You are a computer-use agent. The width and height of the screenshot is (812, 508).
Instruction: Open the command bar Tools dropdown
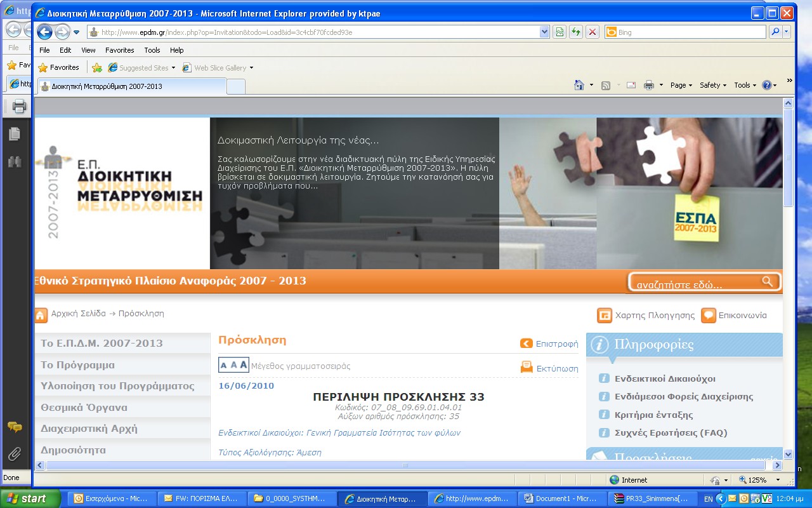click(x=745, y=85)
